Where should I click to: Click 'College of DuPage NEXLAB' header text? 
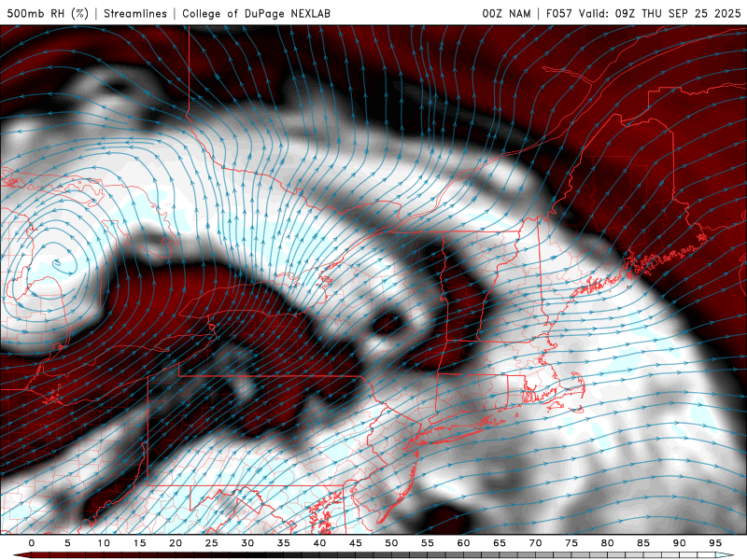pos(256,13)
